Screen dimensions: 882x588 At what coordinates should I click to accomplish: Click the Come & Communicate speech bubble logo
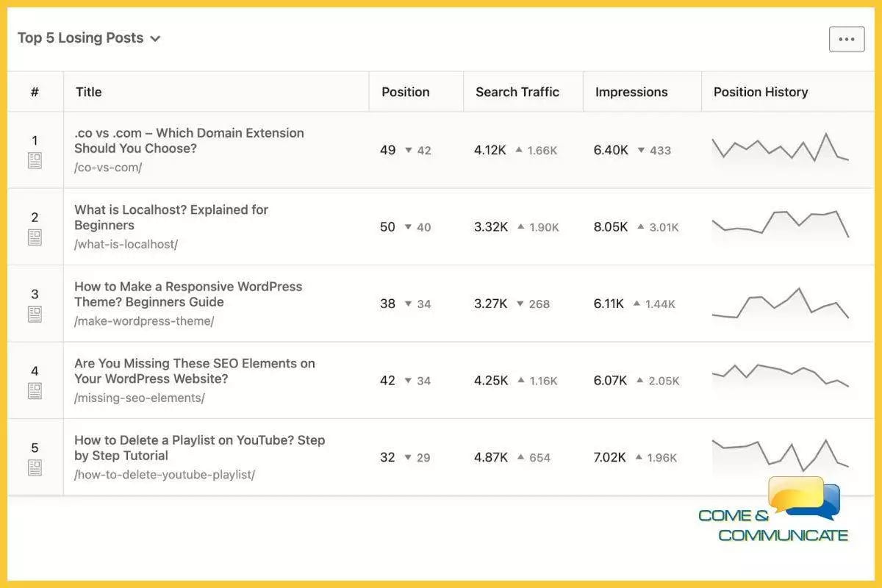tap(803, 498)
